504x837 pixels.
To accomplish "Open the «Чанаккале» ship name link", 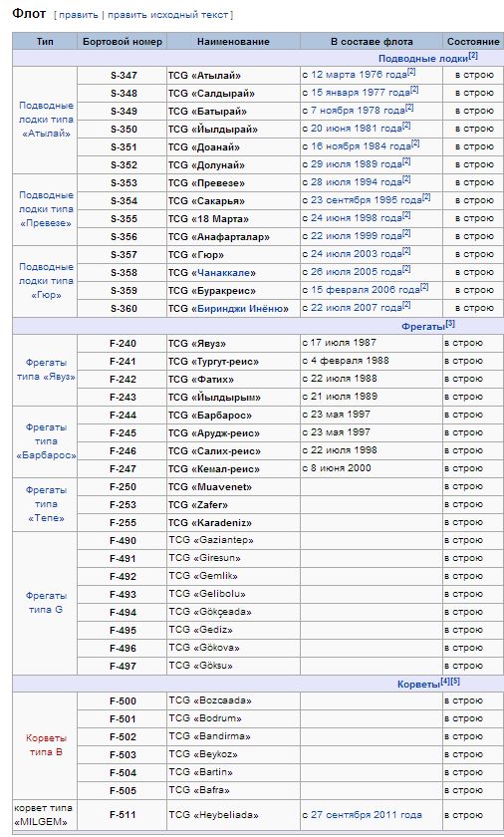I will (223, 273).
